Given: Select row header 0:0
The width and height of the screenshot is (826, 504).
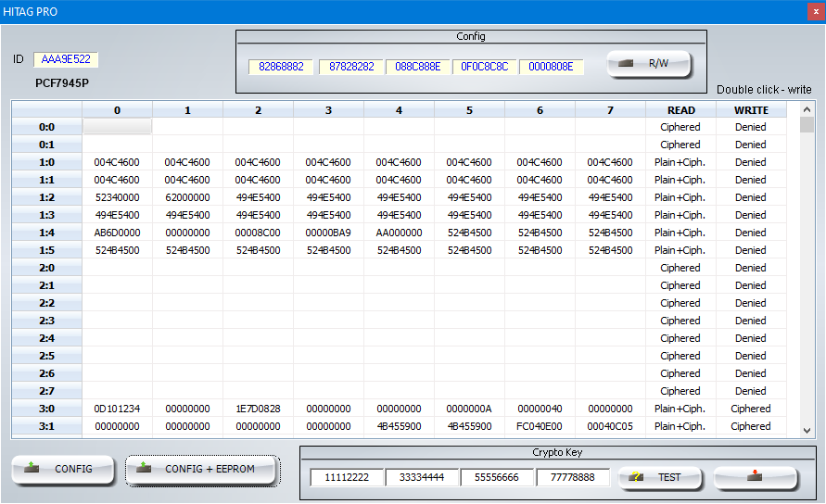Looking at the screenshot, I should [x=47, y=127].
